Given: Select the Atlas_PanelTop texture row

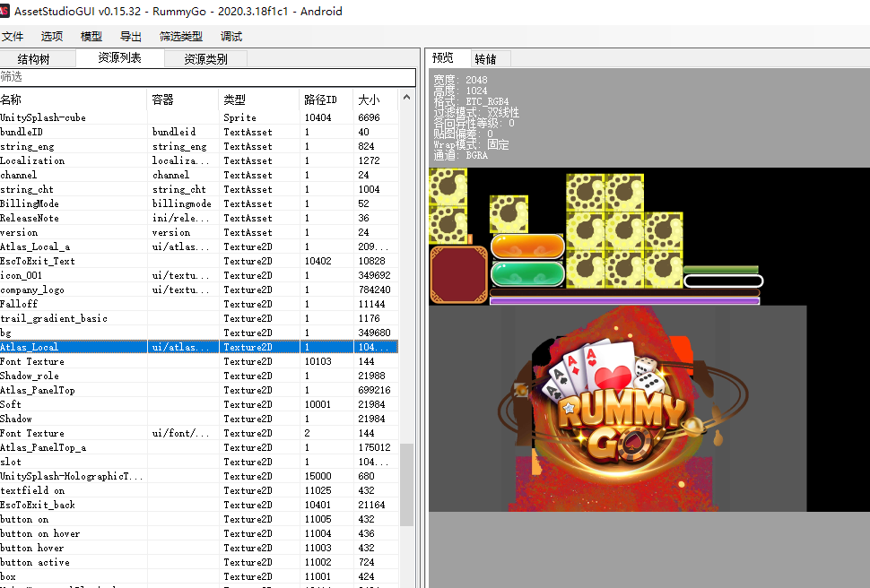Looking at the screenshot, I should pyautogui.click(x=199, y=390).
